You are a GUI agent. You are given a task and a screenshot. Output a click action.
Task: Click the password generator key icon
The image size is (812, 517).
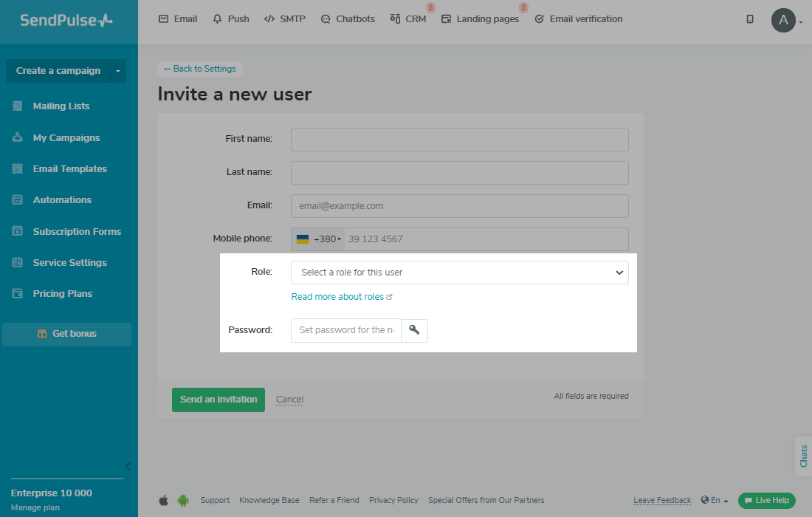click(x=414, y=330)
